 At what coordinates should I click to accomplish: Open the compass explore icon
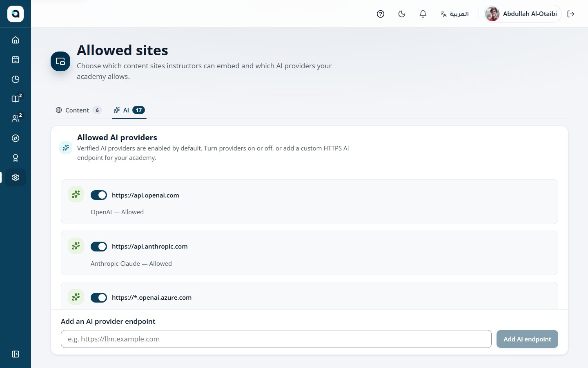click(16, 138)
